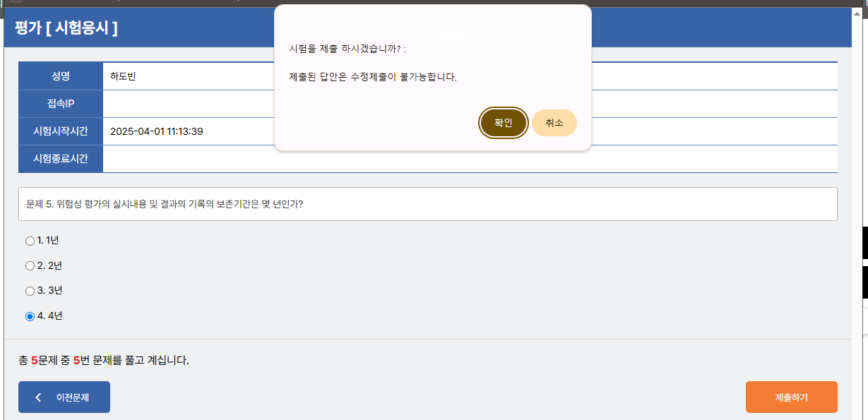
Task: Choose answer option 3. 3년
Action: (x=30, y=291)
